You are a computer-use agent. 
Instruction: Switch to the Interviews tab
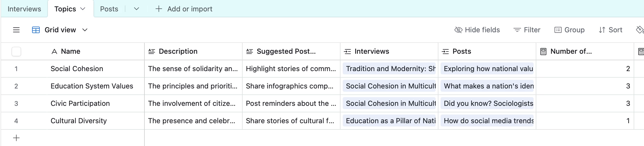point(24,9)
